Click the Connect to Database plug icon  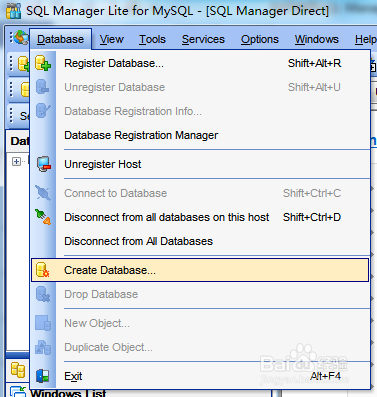tap(43, 193)
